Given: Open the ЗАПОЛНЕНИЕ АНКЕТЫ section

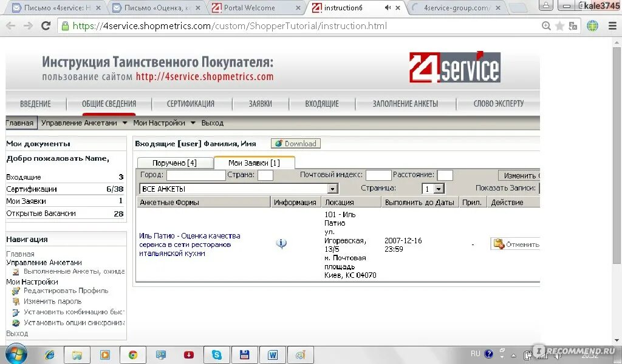Looking at the screenshot, I should [x=405, y=104].
